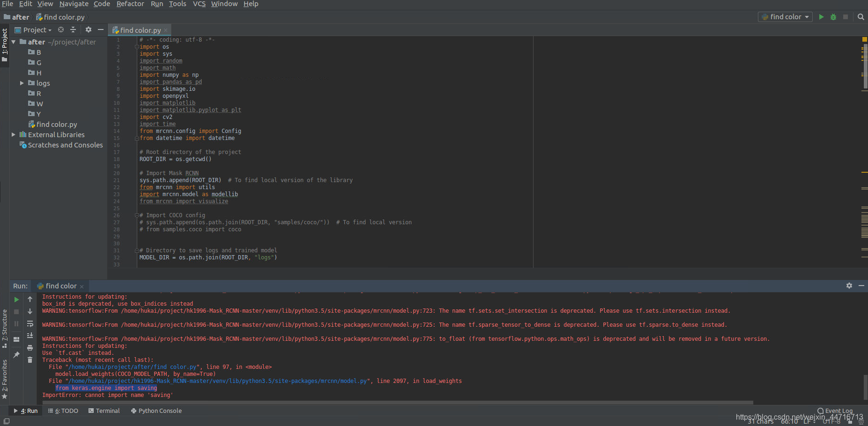Toggle the 2: Favorites side tool window

[x=5, y=379]
